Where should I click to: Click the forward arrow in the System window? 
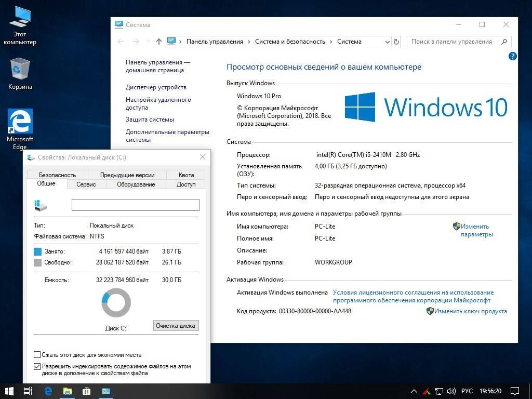pyautogui.click(x=136, y=42)
